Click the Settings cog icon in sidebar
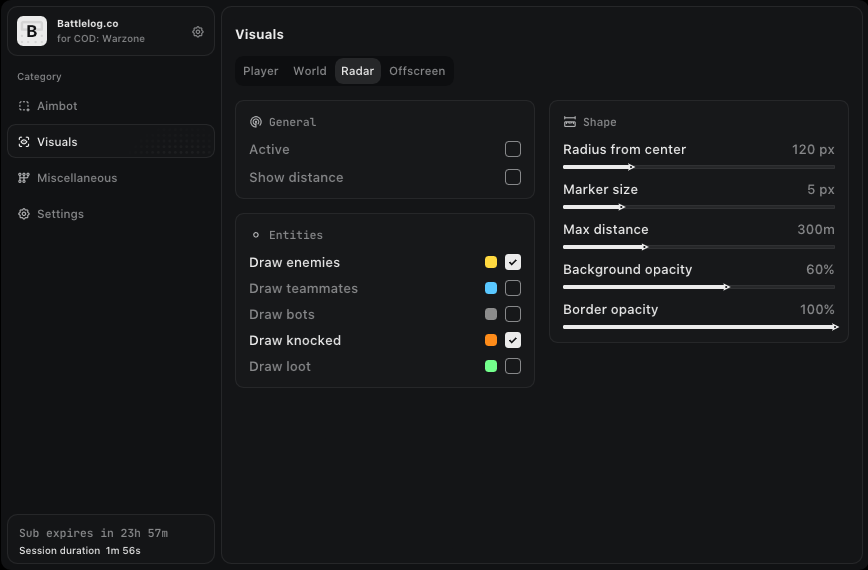 pos(24,214)
